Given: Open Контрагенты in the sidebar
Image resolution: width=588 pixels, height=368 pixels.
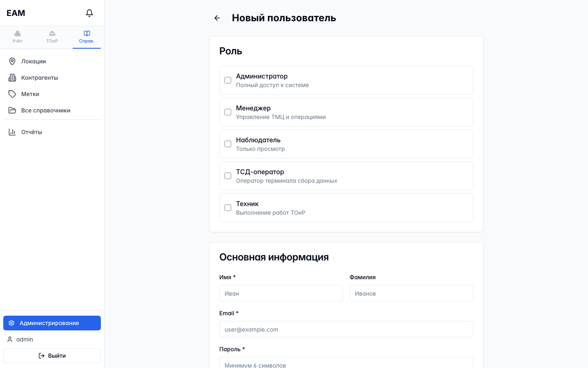Looking at the screenshot, I should (52, 78).
